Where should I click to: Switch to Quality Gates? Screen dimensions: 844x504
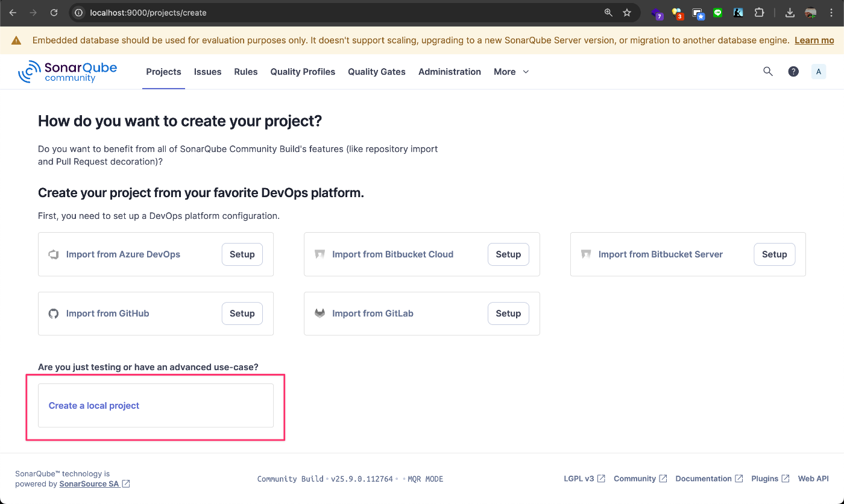tap(377, 72)
